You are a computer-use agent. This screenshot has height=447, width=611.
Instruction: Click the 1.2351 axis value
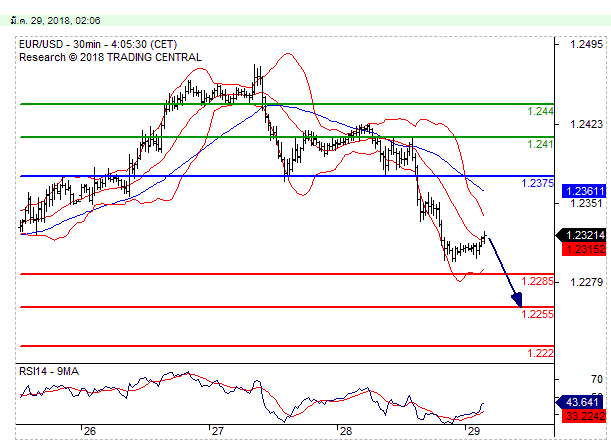(586, 203)
